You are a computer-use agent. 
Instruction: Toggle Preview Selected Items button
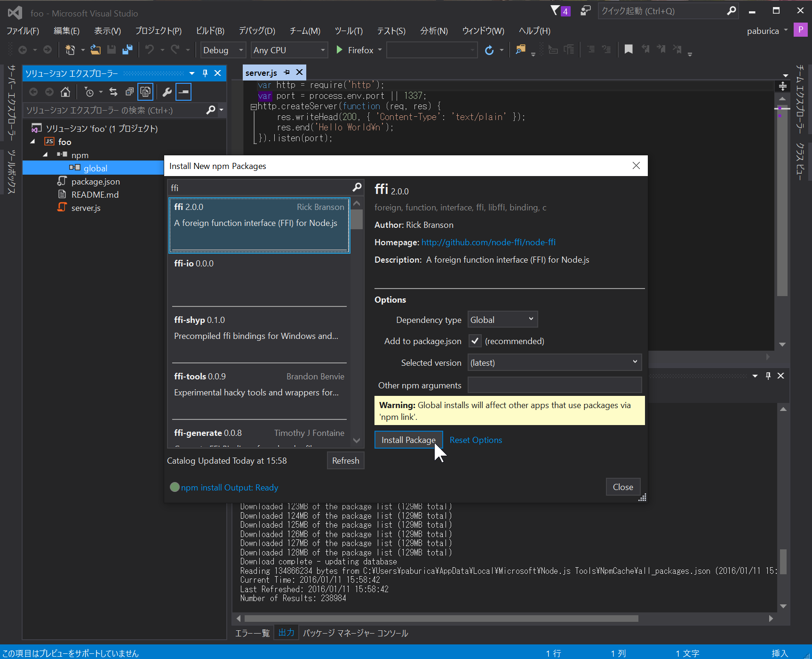[183, 92]
